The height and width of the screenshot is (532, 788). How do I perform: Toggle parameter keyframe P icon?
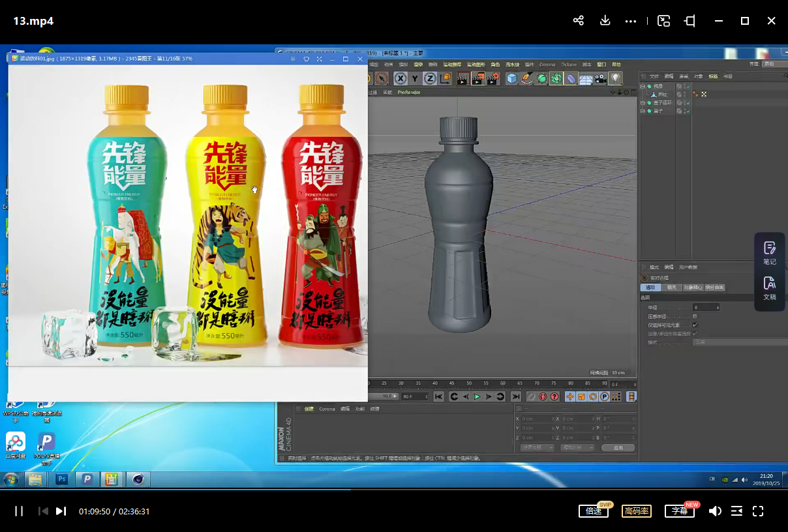pos(605,396)
